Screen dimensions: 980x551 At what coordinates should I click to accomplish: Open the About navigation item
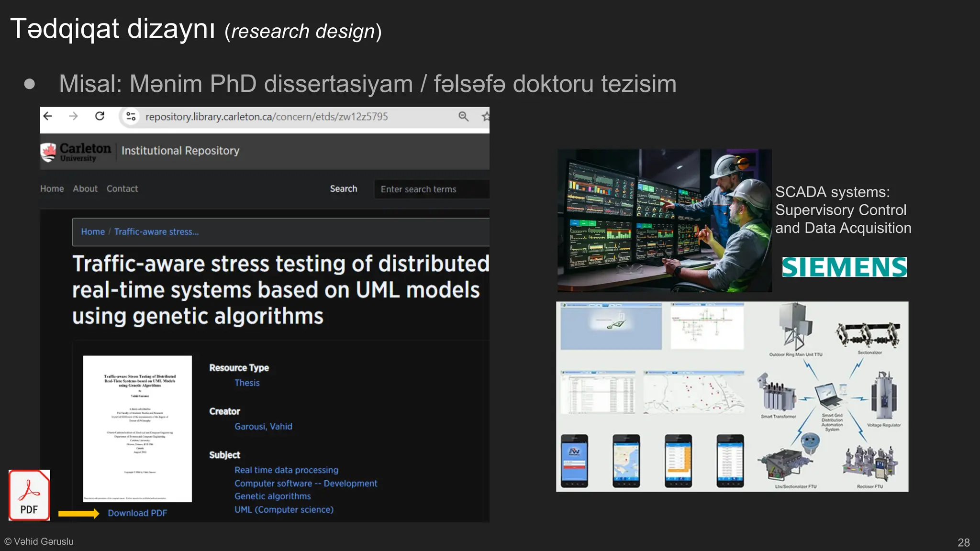tap(85, 189)
